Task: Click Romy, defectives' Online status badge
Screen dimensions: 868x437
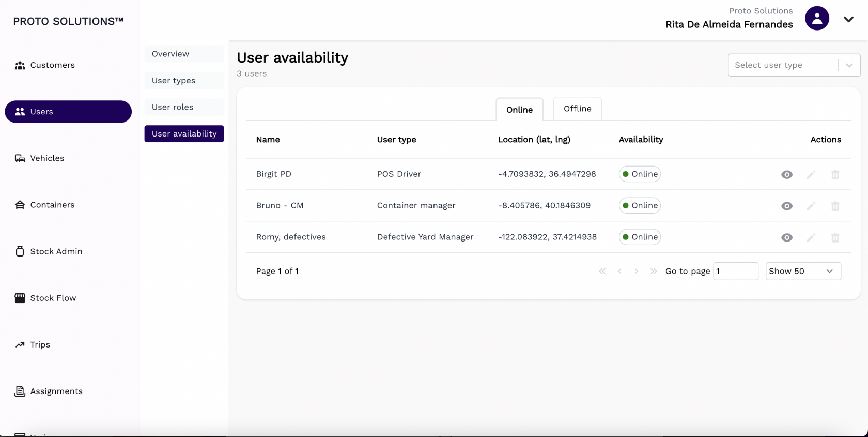Action: pyautogui.click(x=640, y=237)
